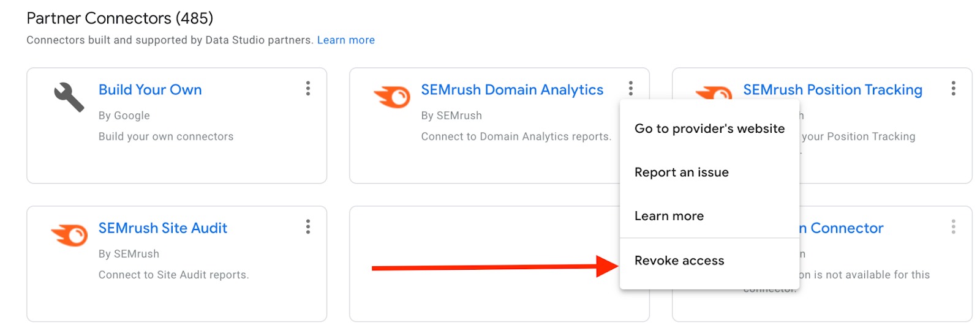The width and height of the screenshot is (980, 331).
Task: Click the Build Your Own wrench icon
Action: point(69,97)
